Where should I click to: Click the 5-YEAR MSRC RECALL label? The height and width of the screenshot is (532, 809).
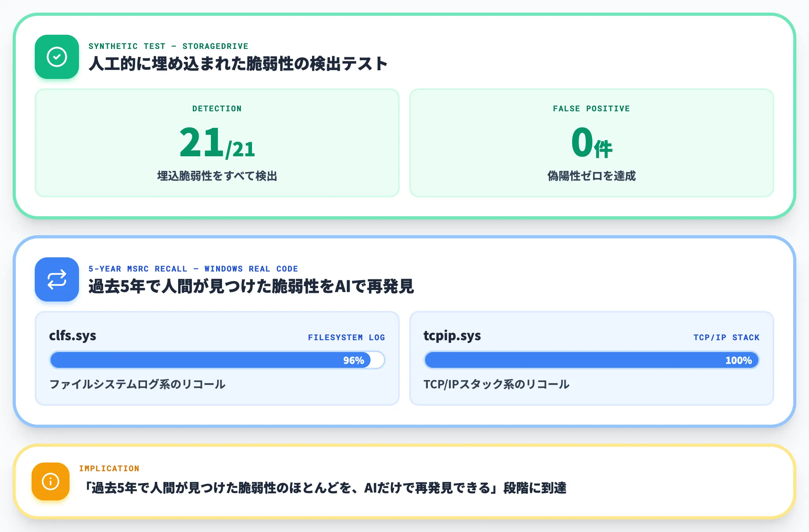click(x=193, y=269)
